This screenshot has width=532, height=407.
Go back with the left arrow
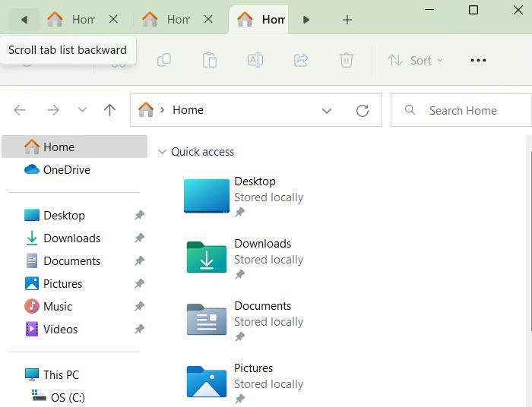(x=20, y=110)
